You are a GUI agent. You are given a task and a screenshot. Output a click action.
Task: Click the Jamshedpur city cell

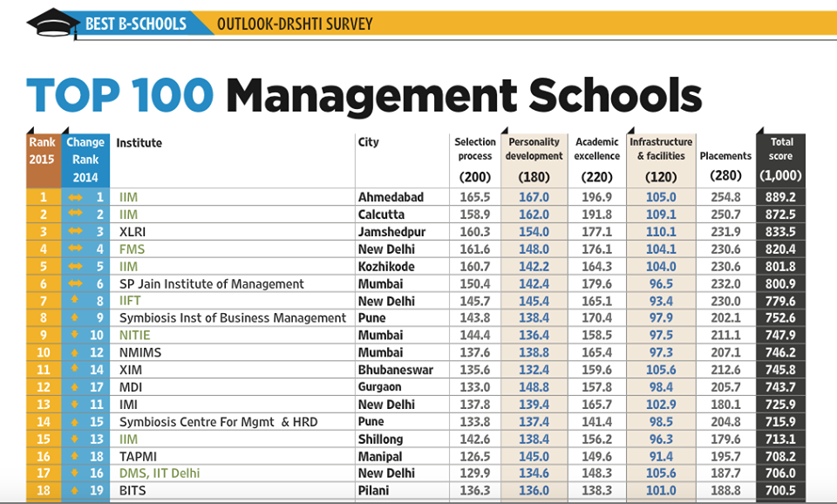[391, 232]
